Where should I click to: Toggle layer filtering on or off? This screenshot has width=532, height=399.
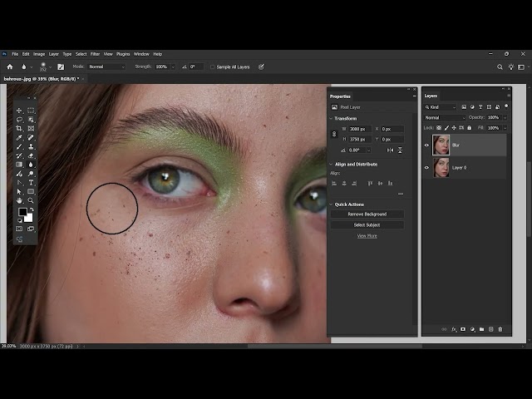506,106
